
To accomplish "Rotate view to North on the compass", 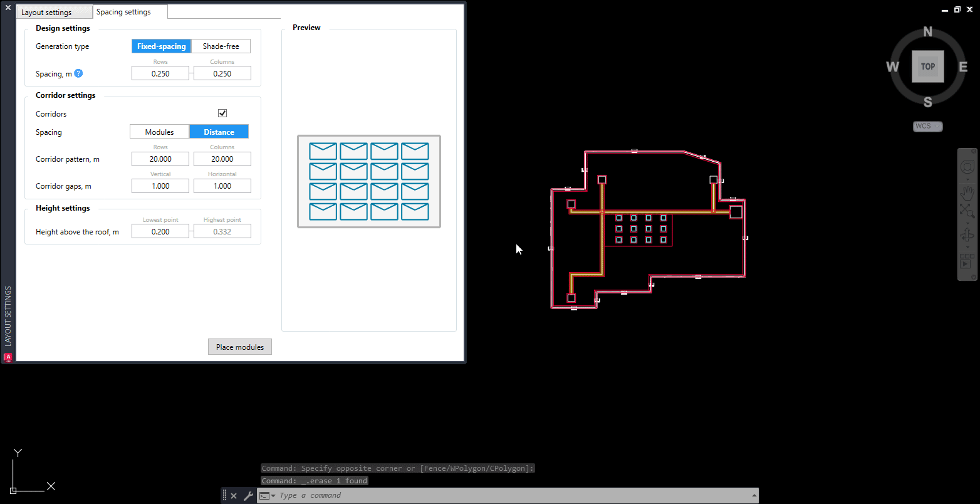I will tap(928, 32).
